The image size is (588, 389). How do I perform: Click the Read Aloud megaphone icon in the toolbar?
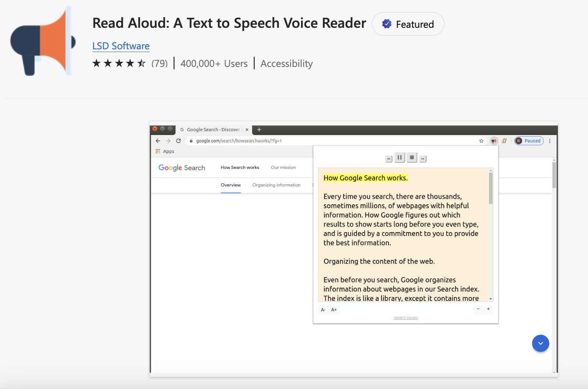(x=494, y=141)
